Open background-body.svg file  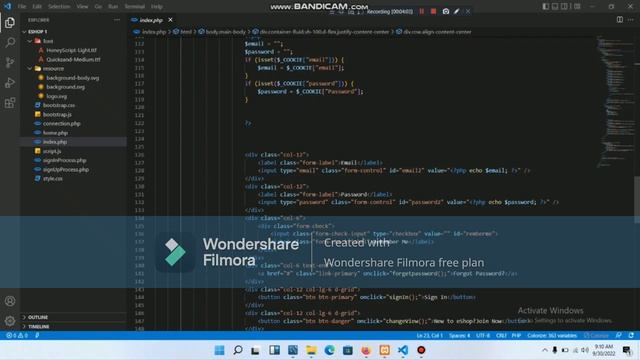pyautogui.click(x=73, y=78)
